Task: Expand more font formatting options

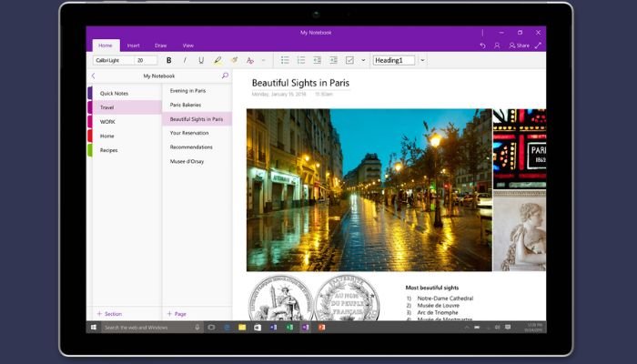Action: pos(264,61)
